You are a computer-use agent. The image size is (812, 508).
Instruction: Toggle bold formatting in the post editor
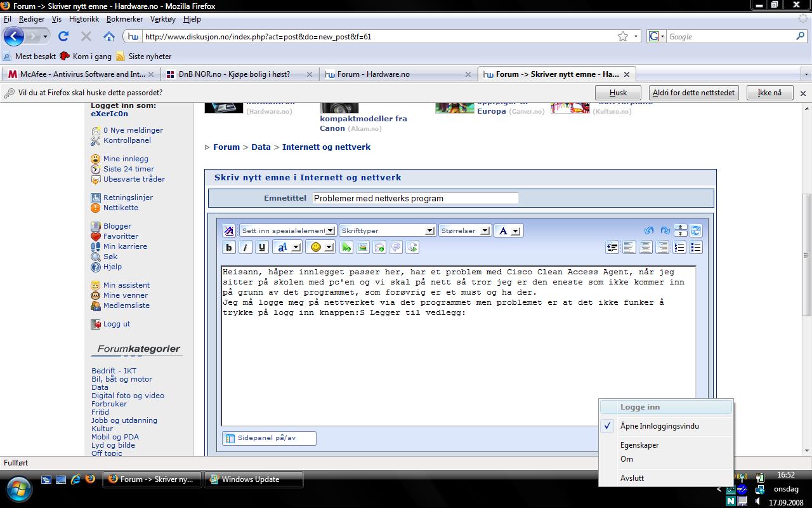point(229,248)
